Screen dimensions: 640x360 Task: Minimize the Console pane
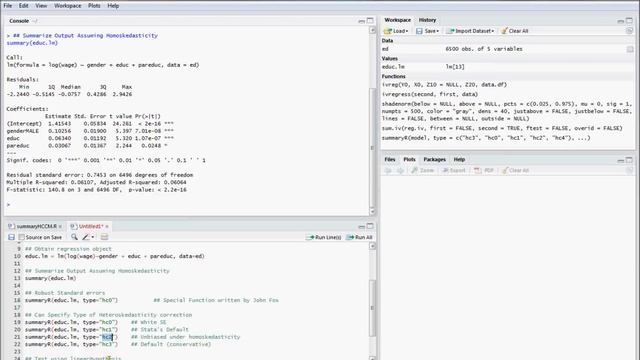click(x=361, y=21)
